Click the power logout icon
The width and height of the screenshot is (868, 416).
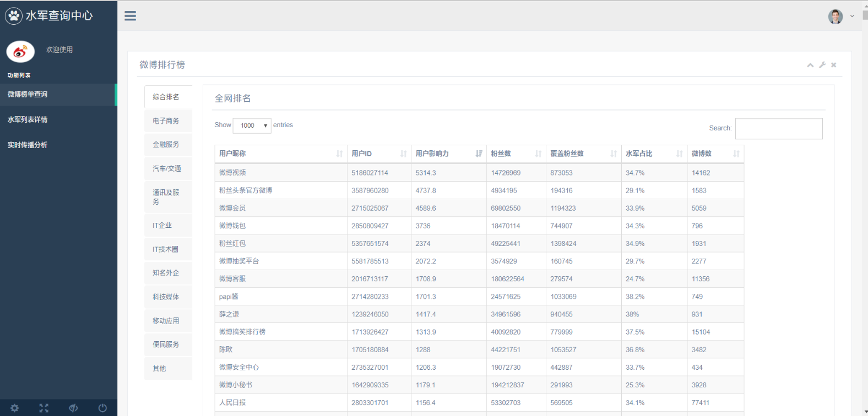point(102,408)
